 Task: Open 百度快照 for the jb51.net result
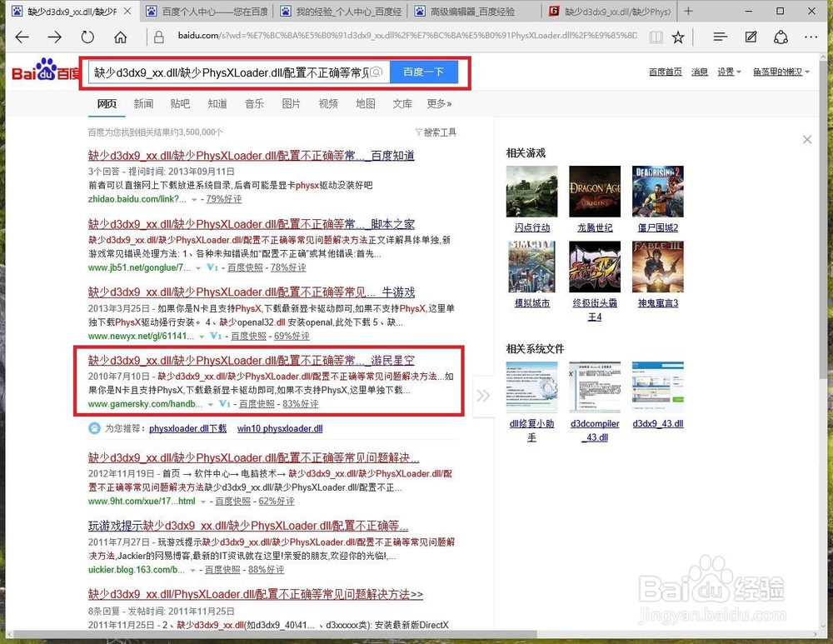[x=245, y=267]
